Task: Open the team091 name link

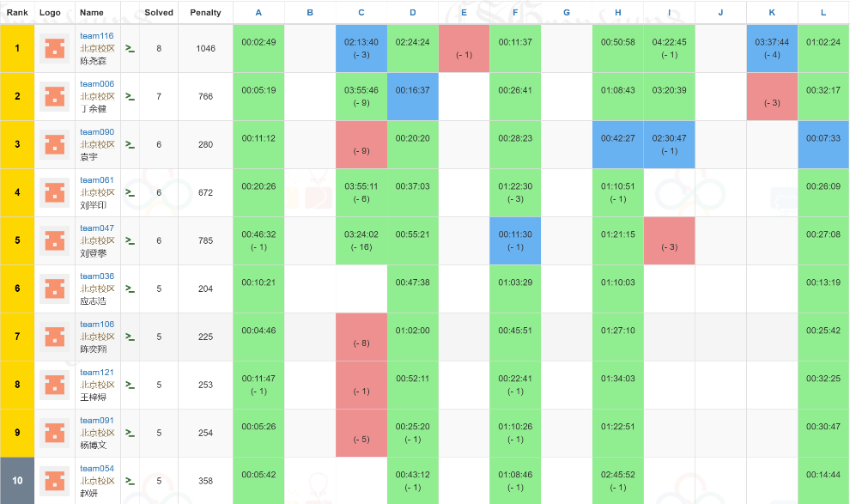Action: (x=96, y=421)
